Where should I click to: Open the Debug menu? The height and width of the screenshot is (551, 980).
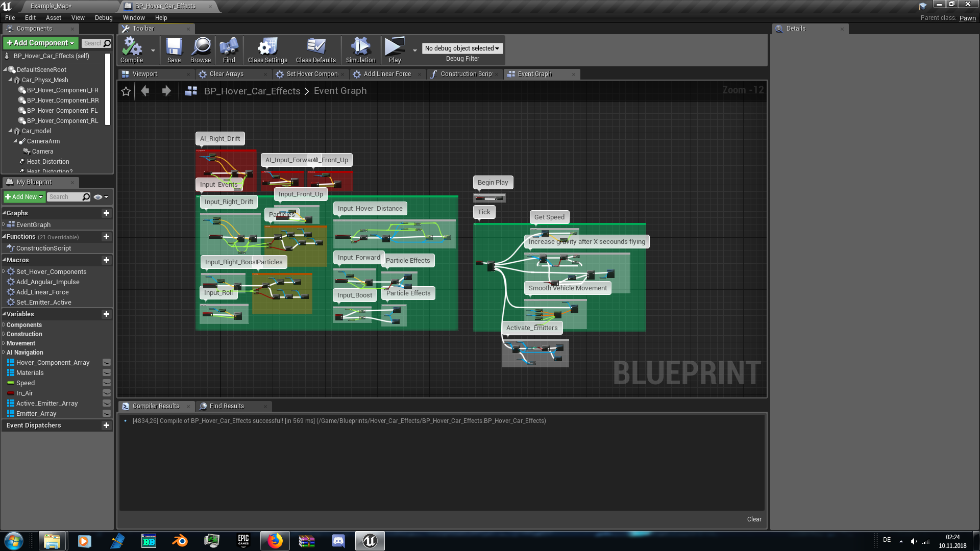[104, 18]
